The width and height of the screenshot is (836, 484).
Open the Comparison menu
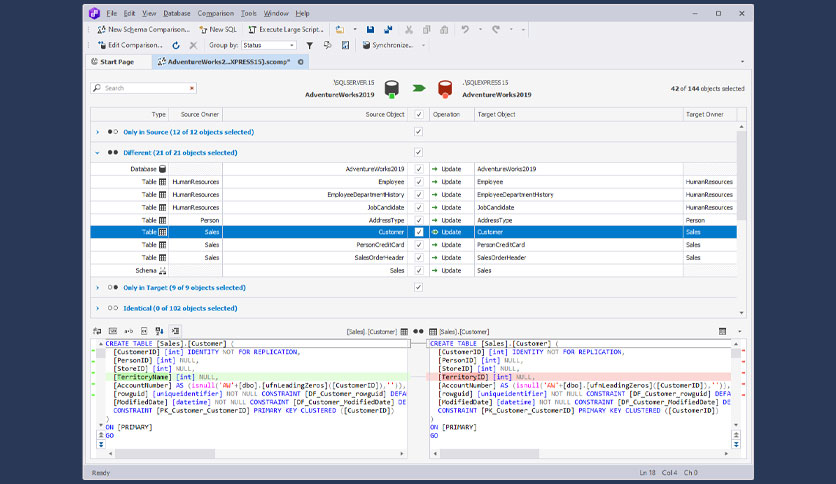[215, 13]
